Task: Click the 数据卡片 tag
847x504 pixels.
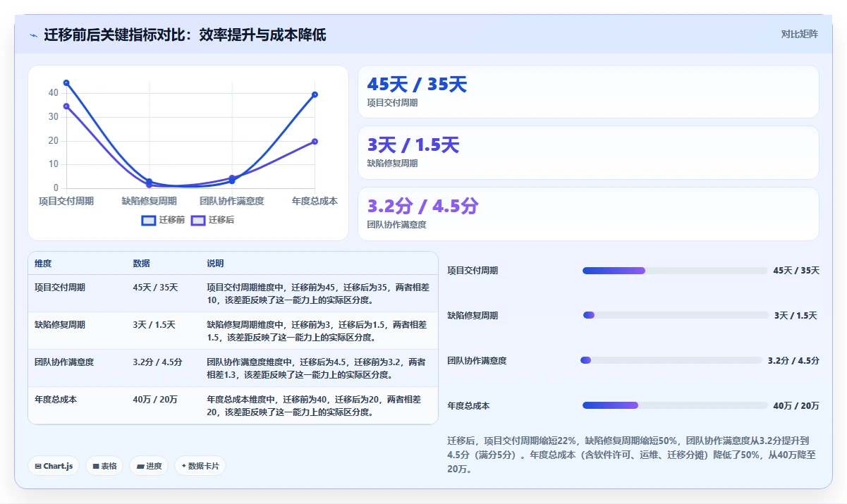Action: click(x=200, y=466)
